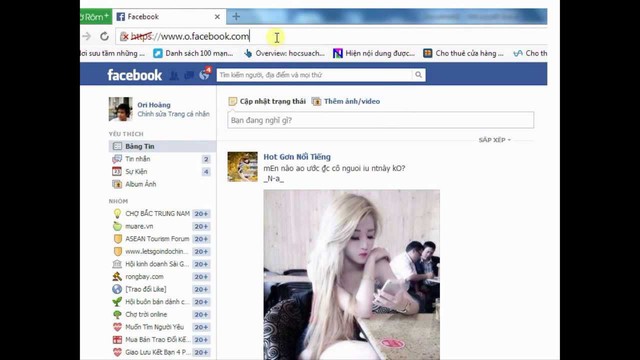This screenshot has width=640, height=360.
Task: Click the Album Ảnh icon
Action: click(x=117, y=184)
